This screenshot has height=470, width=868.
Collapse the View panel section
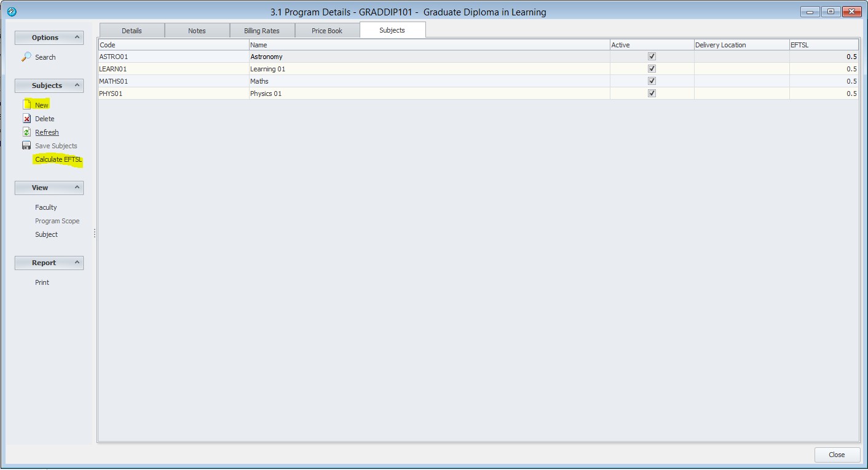point(77,188)
